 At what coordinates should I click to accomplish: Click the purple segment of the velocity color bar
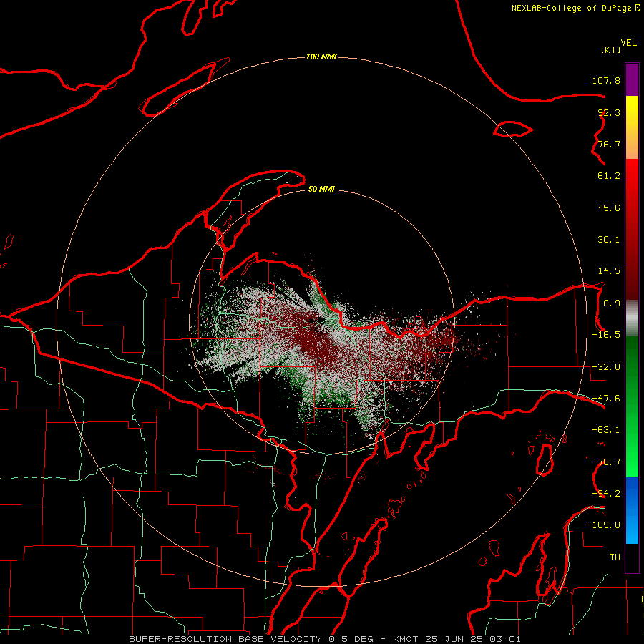(632, 80)
